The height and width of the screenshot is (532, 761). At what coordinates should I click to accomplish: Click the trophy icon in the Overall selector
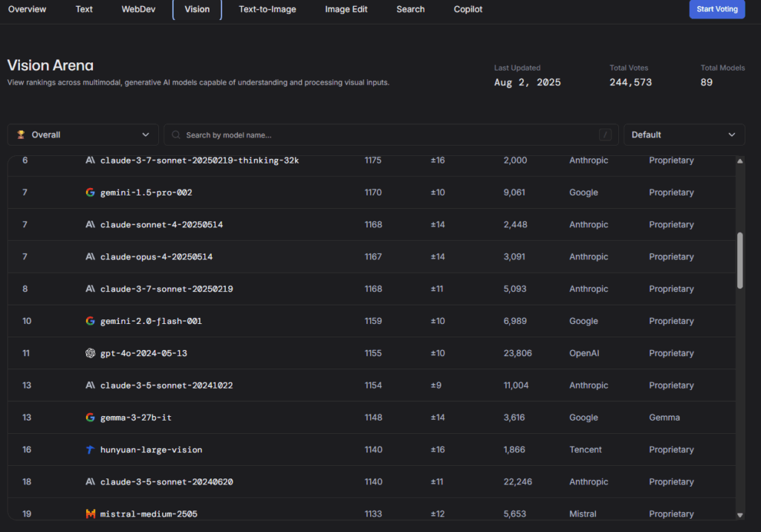(21, 134)
